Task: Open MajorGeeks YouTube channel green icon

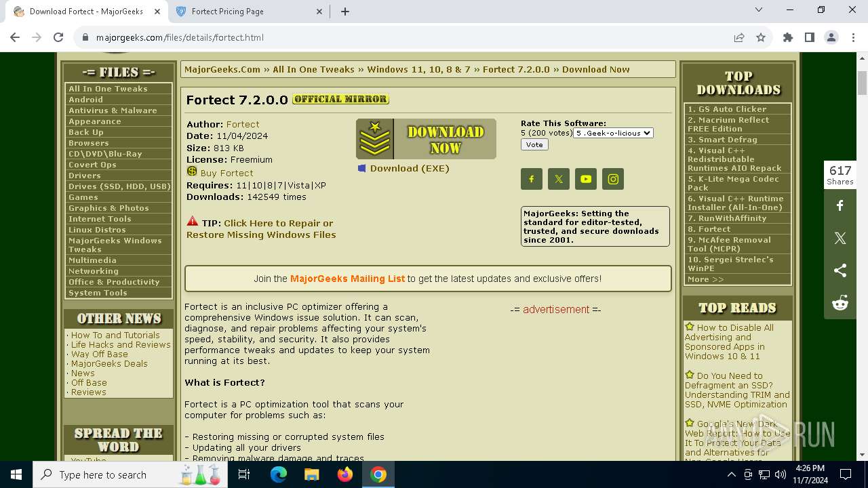Action: coord(586,179)
